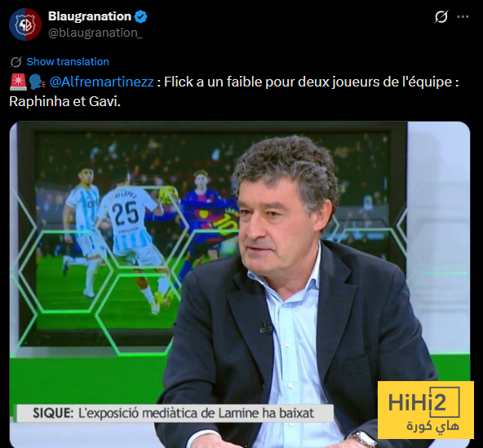Show translation of the tweet
The image size is (483, 448).
coord(68,62)
